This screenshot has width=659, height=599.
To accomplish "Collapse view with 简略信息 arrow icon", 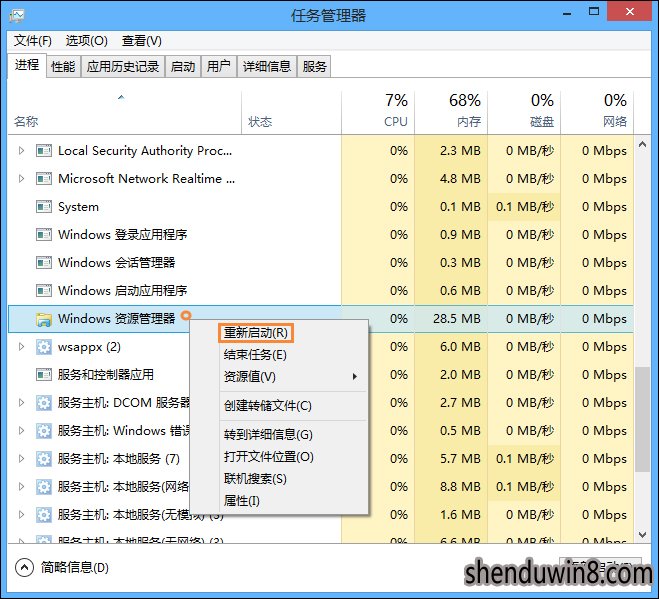I will coord(24,567).
